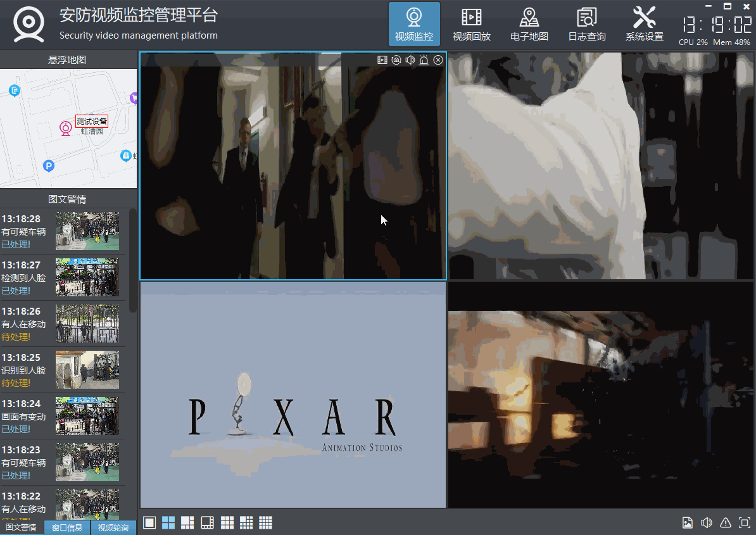Select the nine-window grid layout
The width and height of the screenshot is (756, 535).
[x=227, y=522]
